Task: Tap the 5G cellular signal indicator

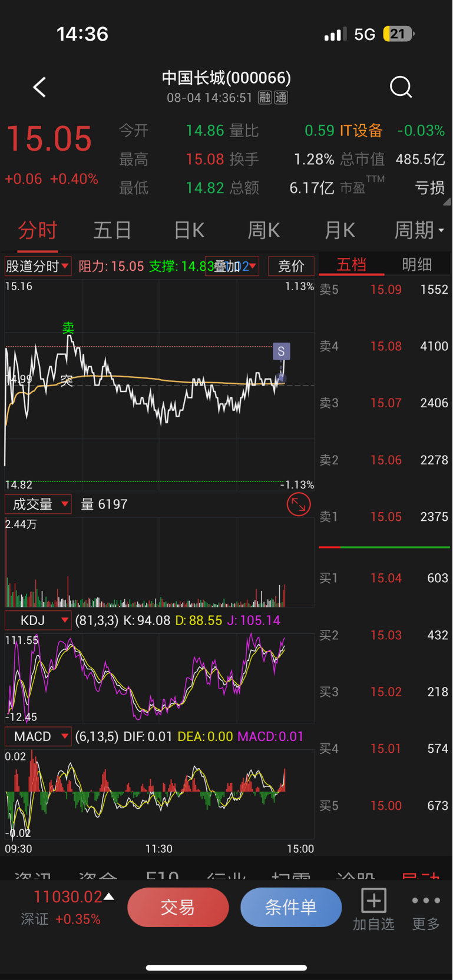Action: tap(365, 34)
